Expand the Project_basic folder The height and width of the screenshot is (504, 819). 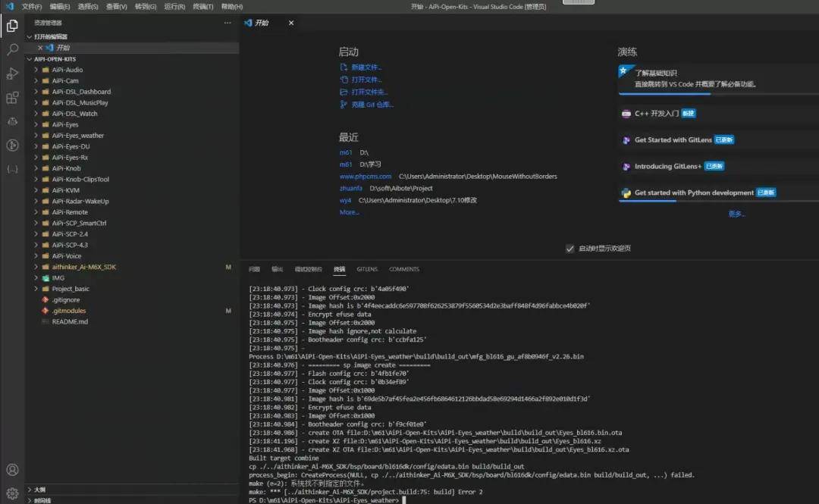[36, 289]
